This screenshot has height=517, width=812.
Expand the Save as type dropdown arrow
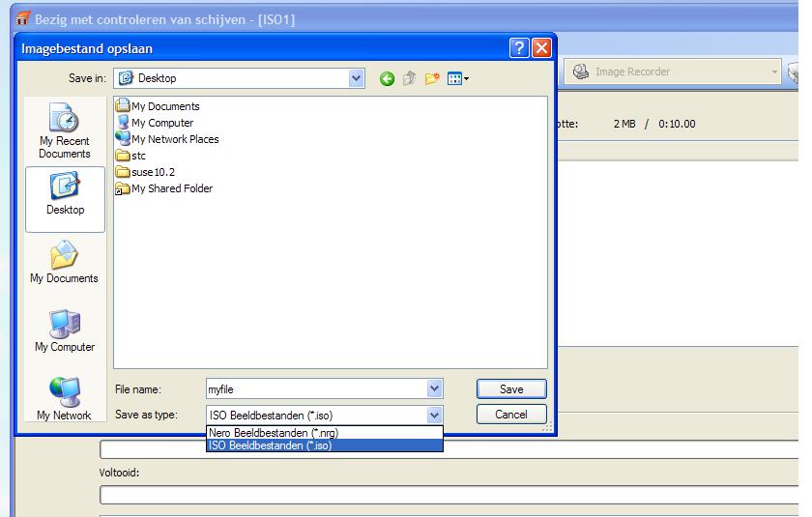click(x=434, y=415)
